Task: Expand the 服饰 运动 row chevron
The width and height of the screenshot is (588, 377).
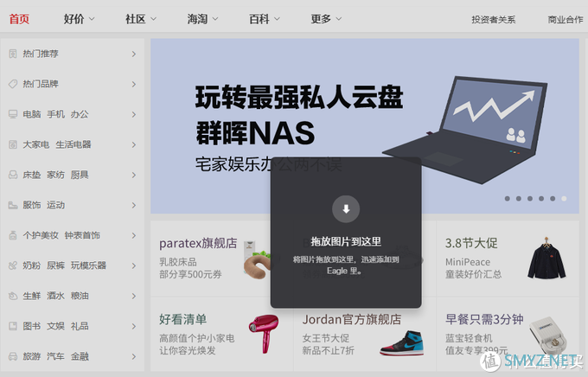Action: 134,205
